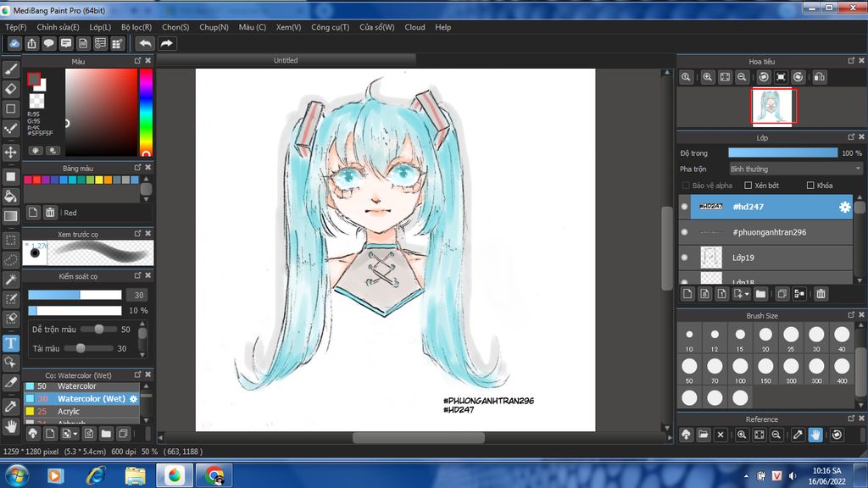
Task: Open the Pha trộn blend mode dropdown
Action: 795,169
